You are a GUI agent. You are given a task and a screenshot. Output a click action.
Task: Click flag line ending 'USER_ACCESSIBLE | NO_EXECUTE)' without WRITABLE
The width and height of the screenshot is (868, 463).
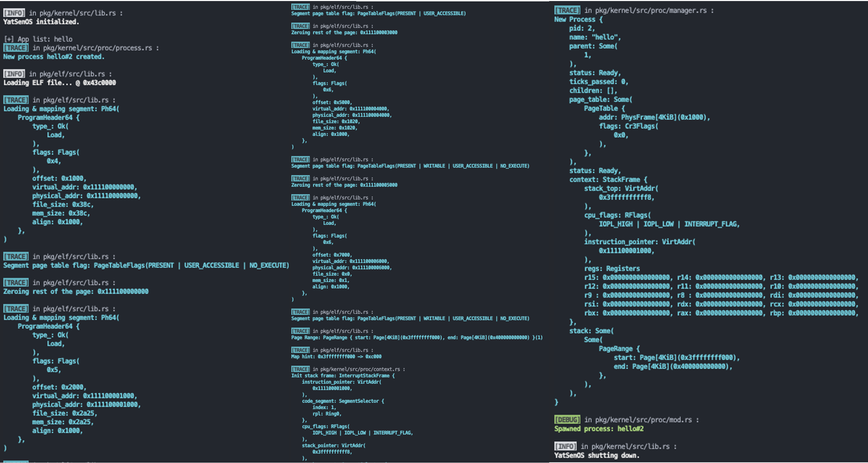point(146,265)
